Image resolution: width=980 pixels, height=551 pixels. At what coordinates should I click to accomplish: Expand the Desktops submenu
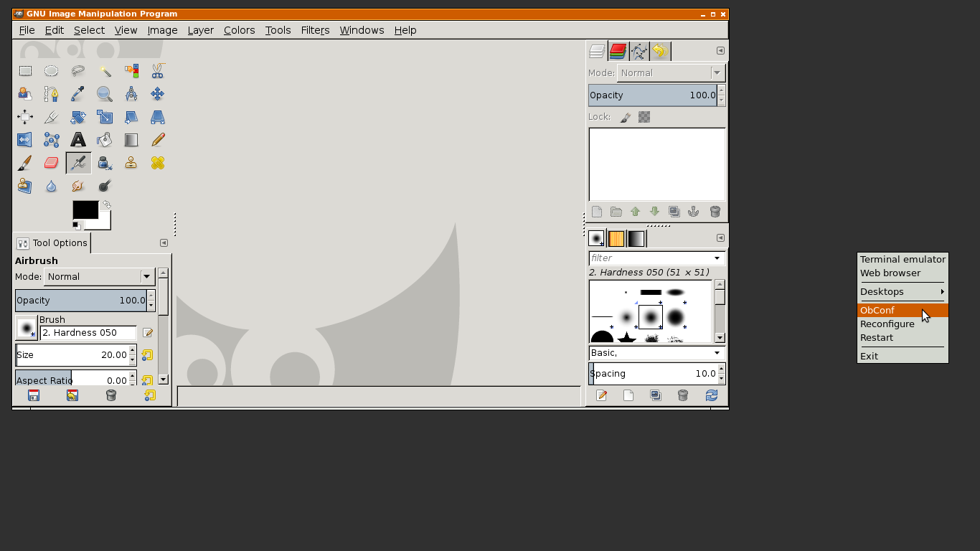click(x=903, y=292)
